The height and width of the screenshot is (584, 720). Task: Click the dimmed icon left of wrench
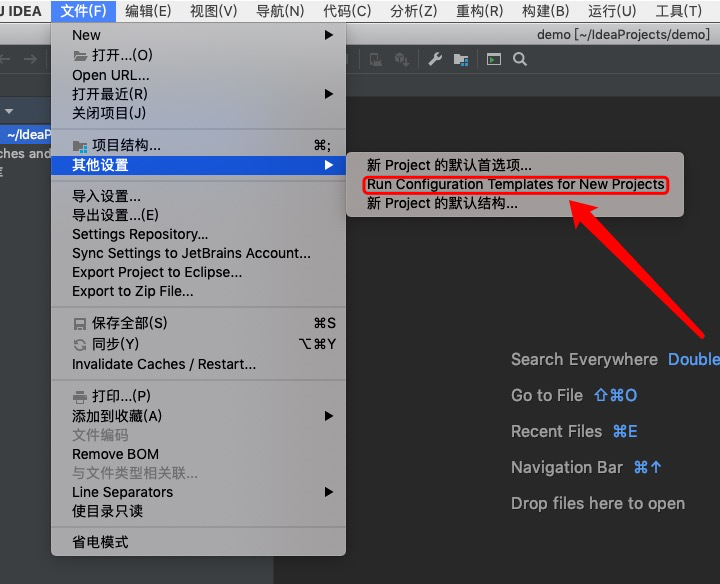tap(402, 59)
